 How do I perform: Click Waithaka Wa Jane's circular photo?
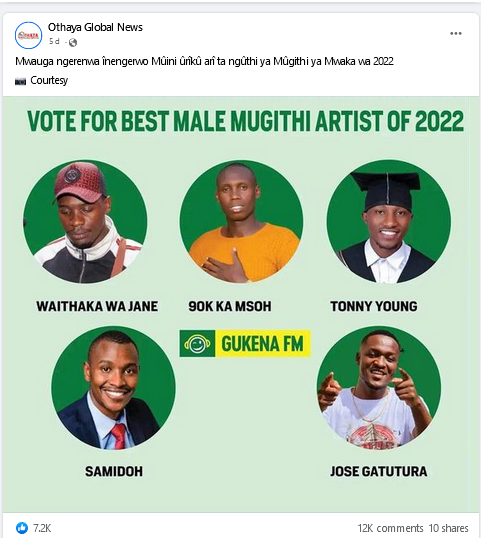(85, 222)
